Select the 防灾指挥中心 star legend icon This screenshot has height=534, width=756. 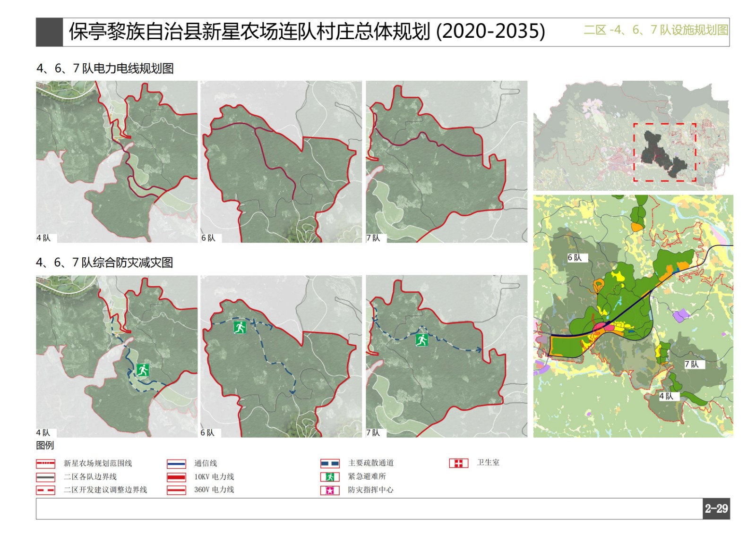pyautogui.click(x=330, y=491)
